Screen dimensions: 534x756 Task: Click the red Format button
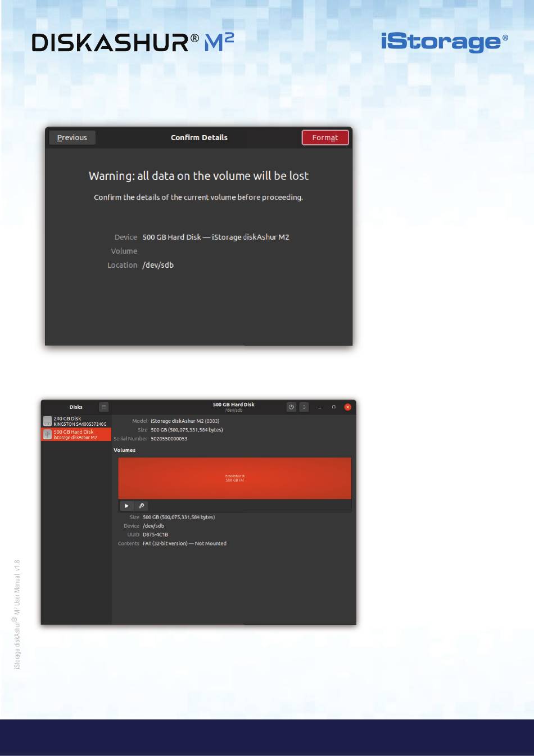pyautogui.click(x=325, y=138)
